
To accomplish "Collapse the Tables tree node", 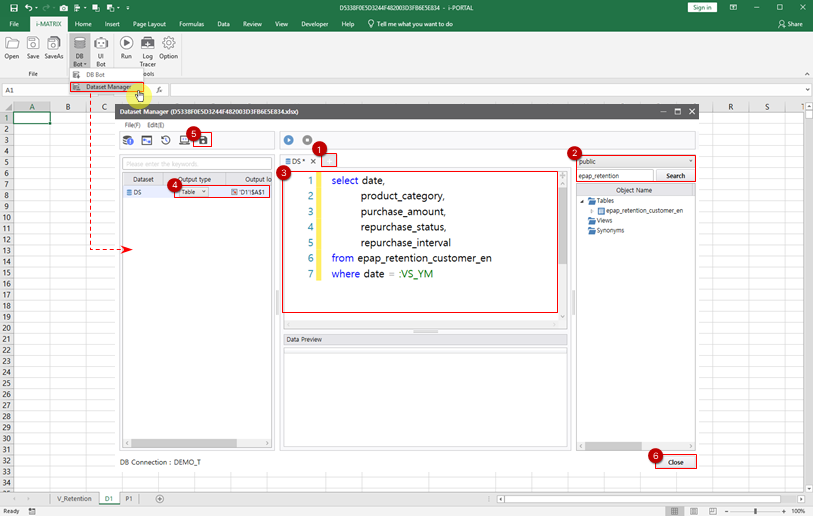I will coord(583,201).
